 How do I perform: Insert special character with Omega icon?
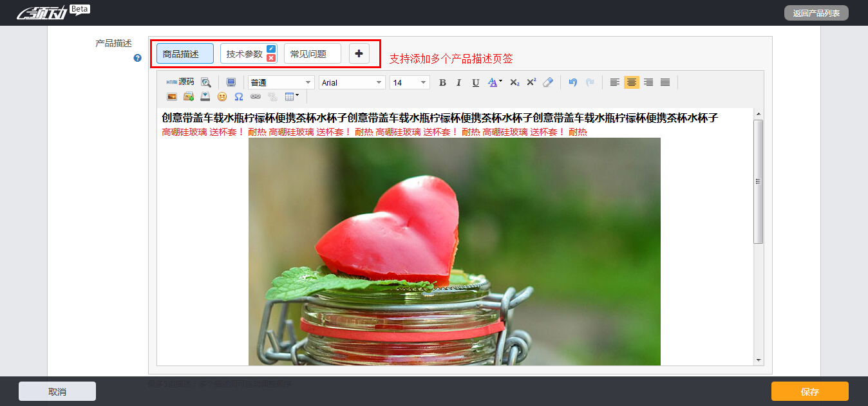(239, 97)
